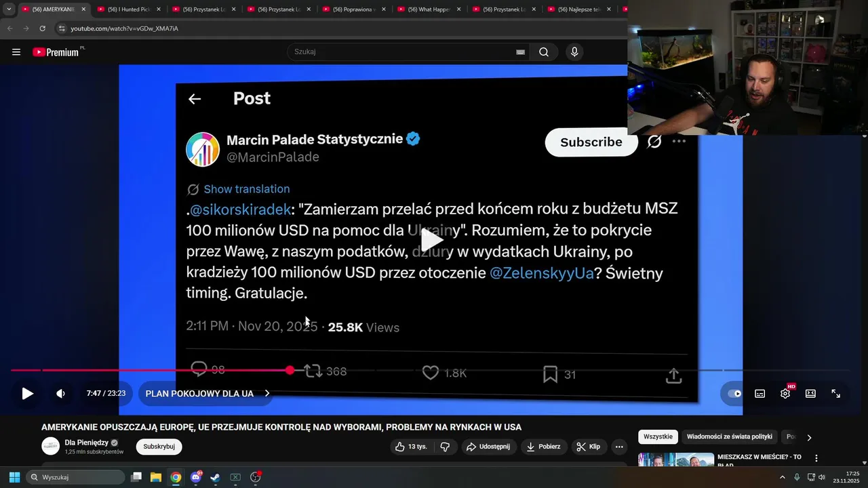Show next filter chips arrow
Image resolution: width=868 pixels, height=488 pixels.
click(x=809, y=437)
